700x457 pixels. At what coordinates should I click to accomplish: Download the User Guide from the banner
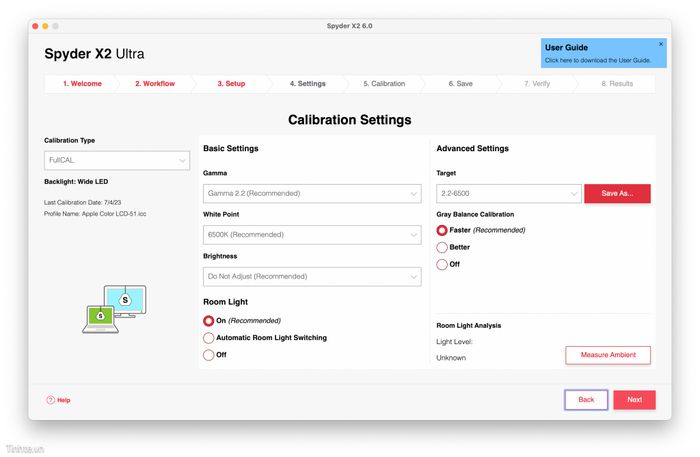tap(598, 60)
